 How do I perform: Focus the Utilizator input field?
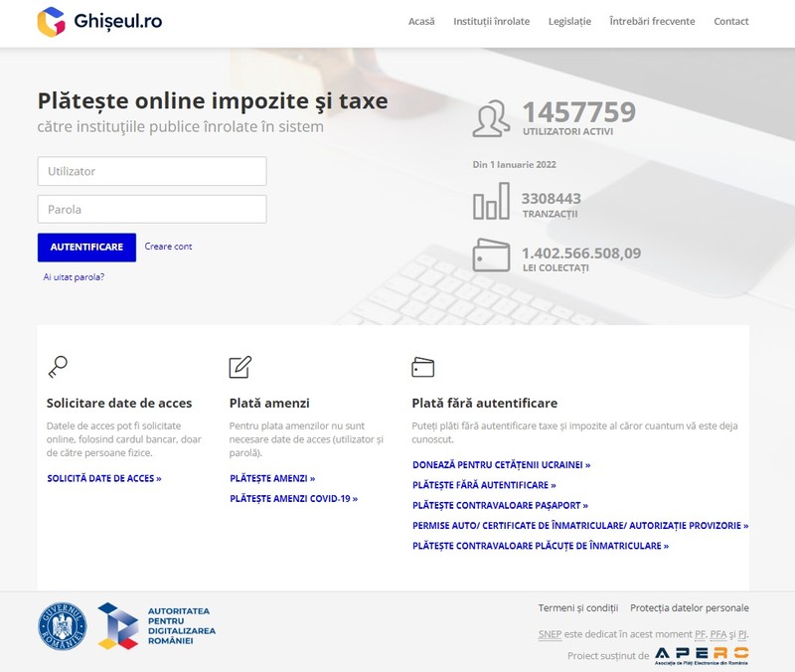tap(152, 171)
